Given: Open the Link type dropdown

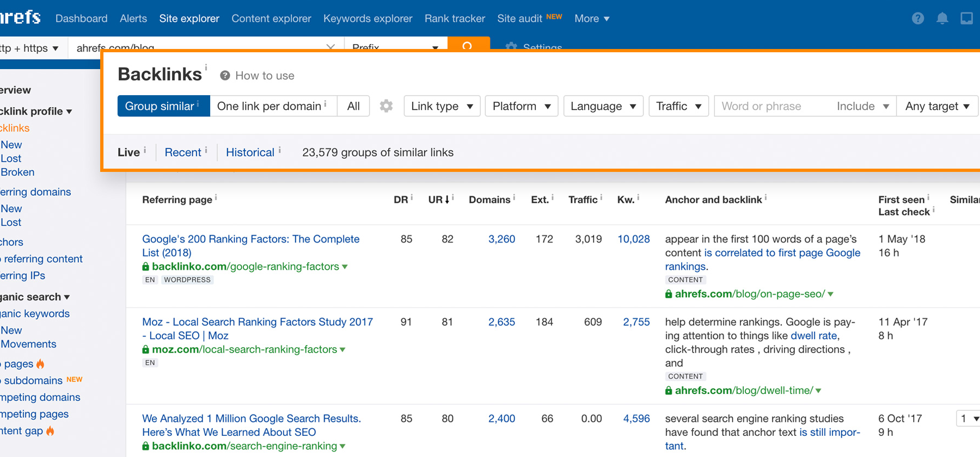Looking at the screenshot, I should pos(442,106).
